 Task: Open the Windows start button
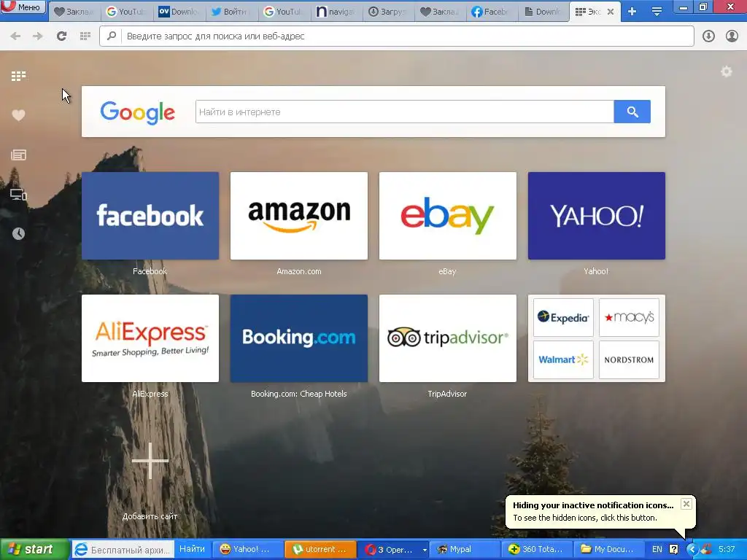click(x=34, y=549)
